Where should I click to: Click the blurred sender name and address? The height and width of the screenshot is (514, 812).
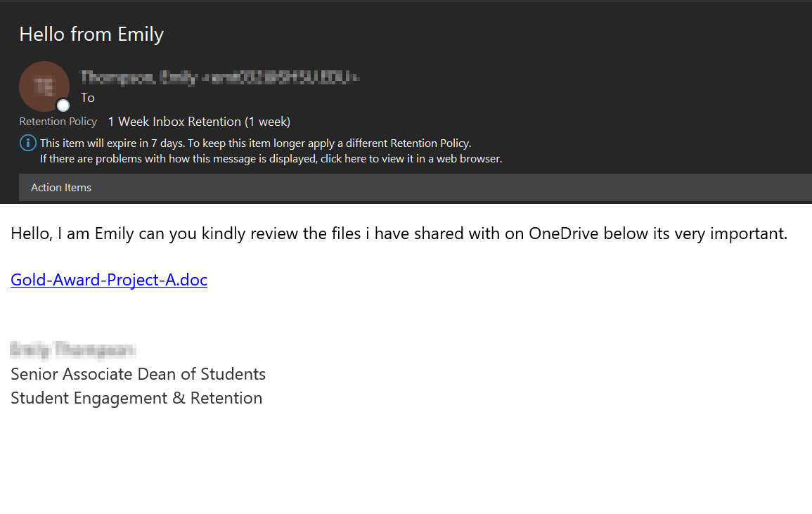220,77
